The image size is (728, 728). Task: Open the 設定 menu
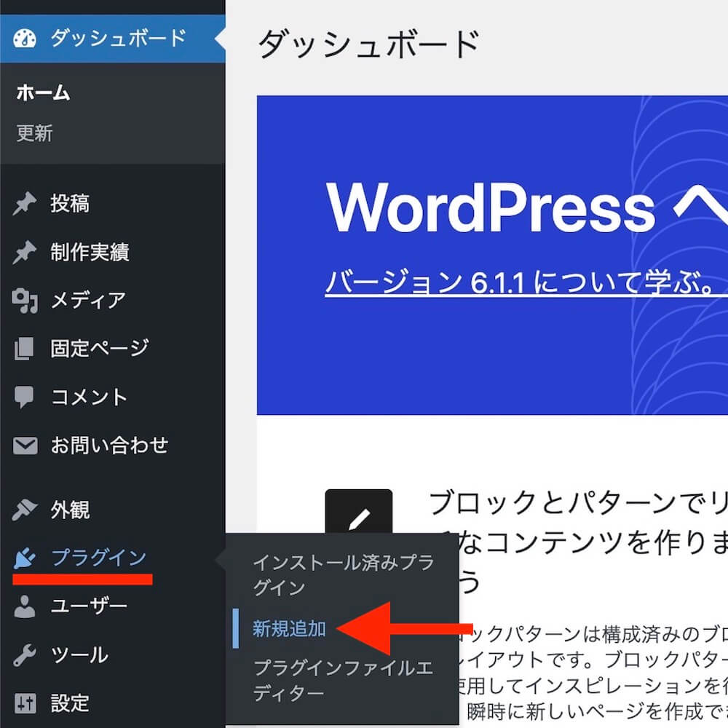(x=113, y=703)
